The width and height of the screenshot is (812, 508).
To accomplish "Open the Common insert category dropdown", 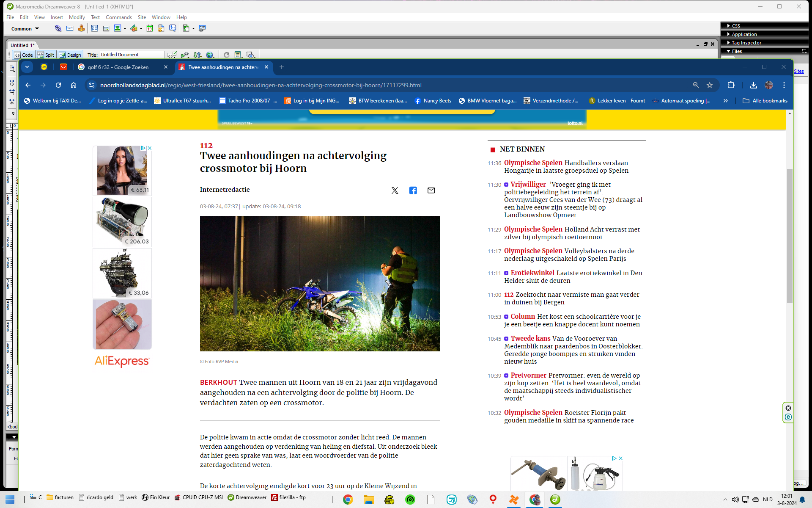I will click(25, 29).
